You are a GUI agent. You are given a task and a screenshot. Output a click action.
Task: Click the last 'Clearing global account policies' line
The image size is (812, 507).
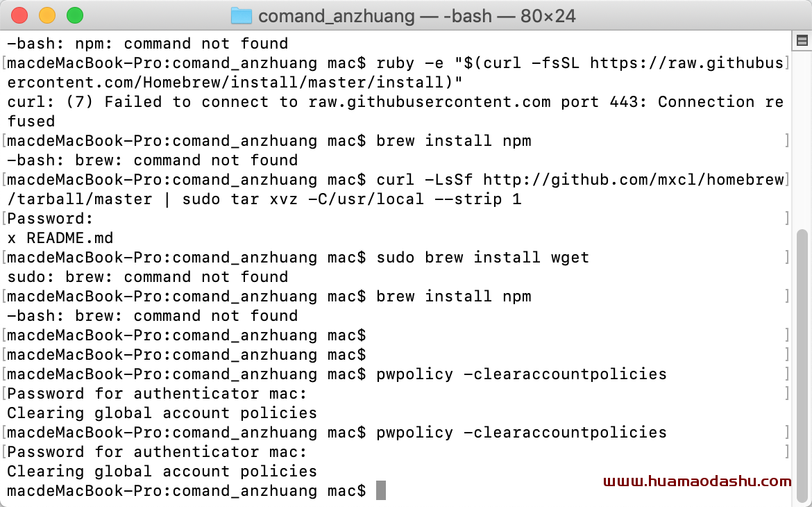pos(162,471)
